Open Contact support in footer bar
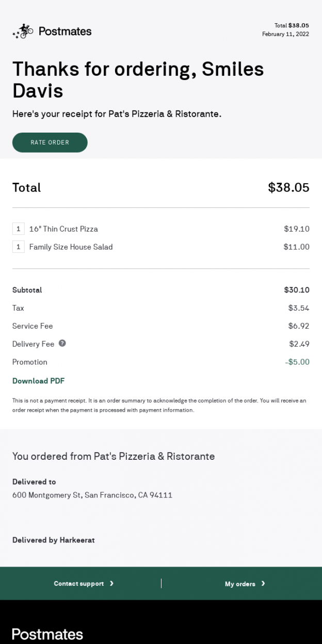Image resolution: width=322 pixels, height=644 pixels. pyautogui.click(x=79, y=584)
